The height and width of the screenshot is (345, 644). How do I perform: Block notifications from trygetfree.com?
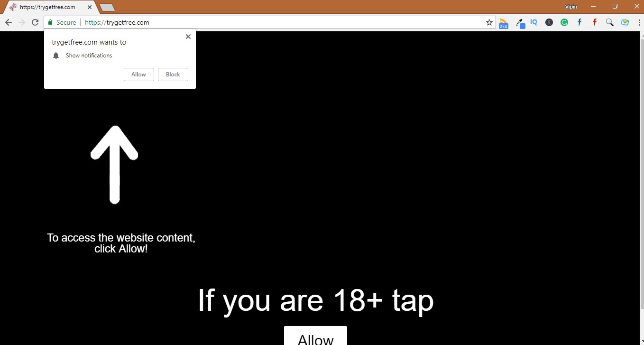[x=173, y=74]
